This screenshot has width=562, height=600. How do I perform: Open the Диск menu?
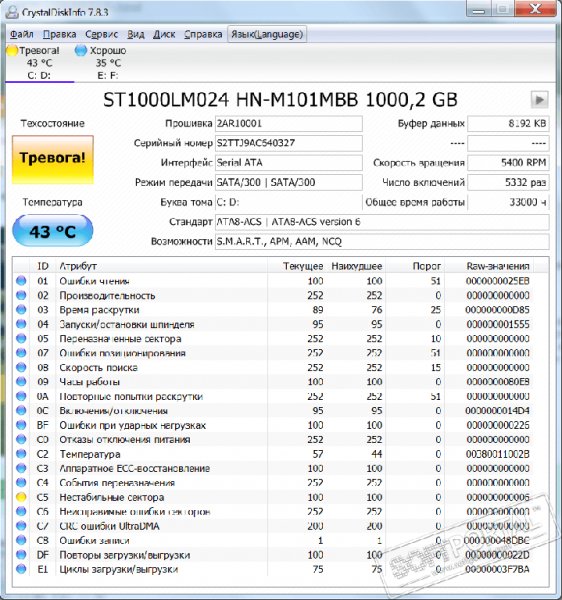pyautogui.click(x=164, y=34)
